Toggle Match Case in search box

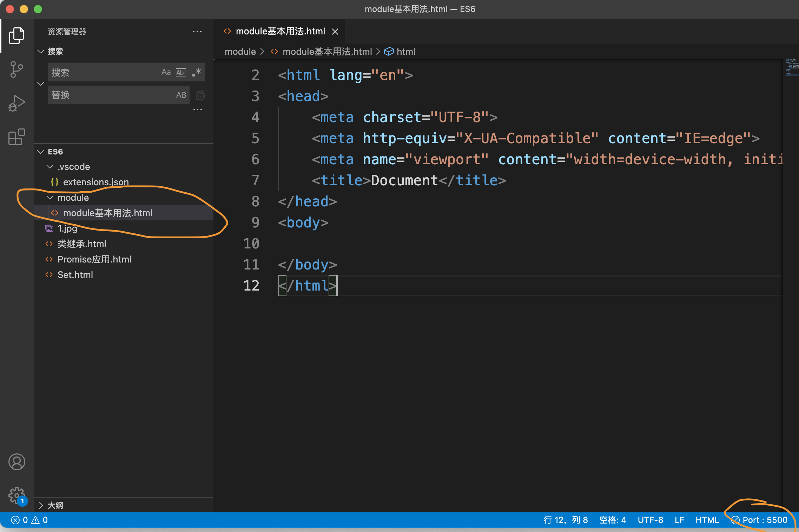(166, 72)
